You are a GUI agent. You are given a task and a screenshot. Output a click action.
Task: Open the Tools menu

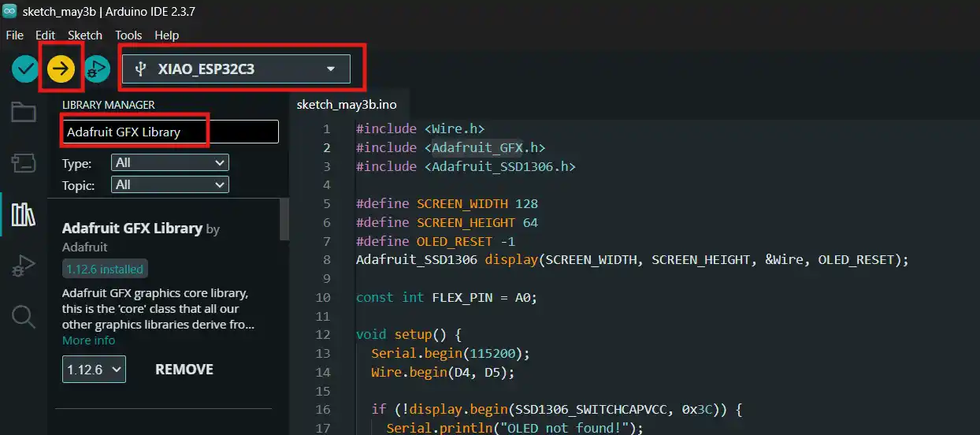128,35
